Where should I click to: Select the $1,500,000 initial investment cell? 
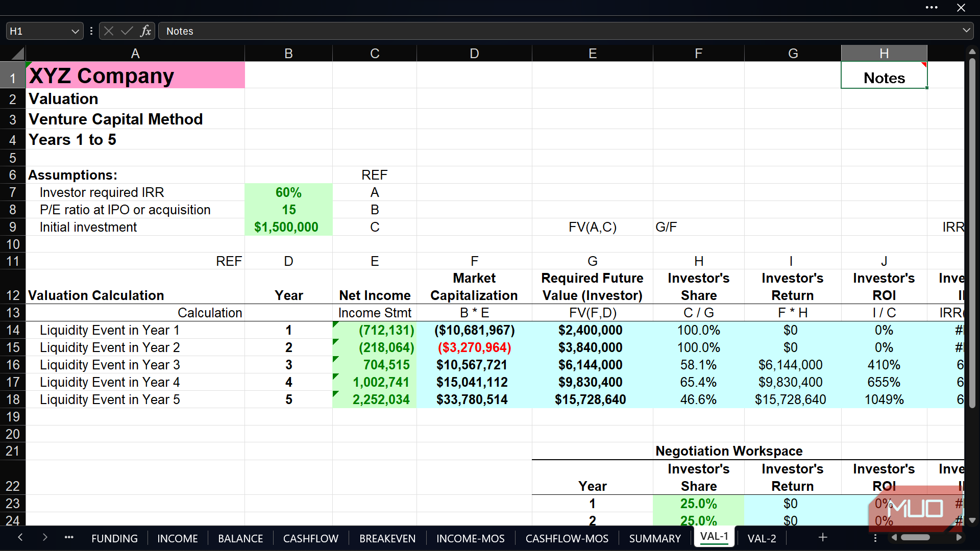click(288, 227)
